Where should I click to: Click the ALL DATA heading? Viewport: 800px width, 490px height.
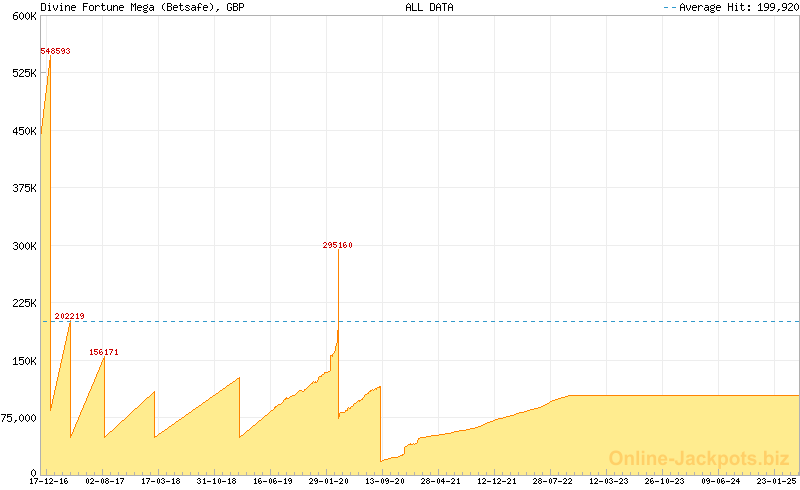coord(429,7)
